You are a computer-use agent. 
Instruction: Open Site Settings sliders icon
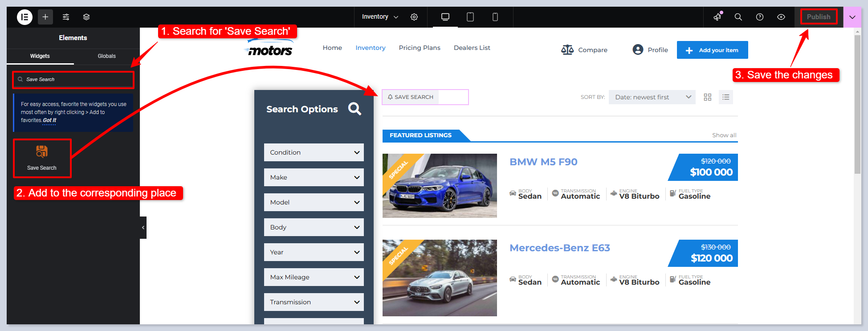pyautogui.click(x=66, y=17)
